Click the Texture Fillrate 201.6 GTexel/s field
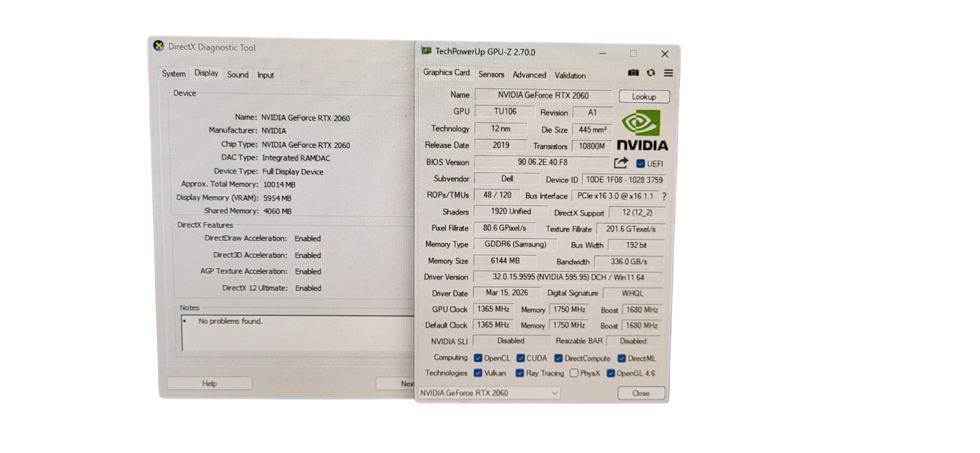This screenshot has width=980, height=453. click(x=631, y=229)
